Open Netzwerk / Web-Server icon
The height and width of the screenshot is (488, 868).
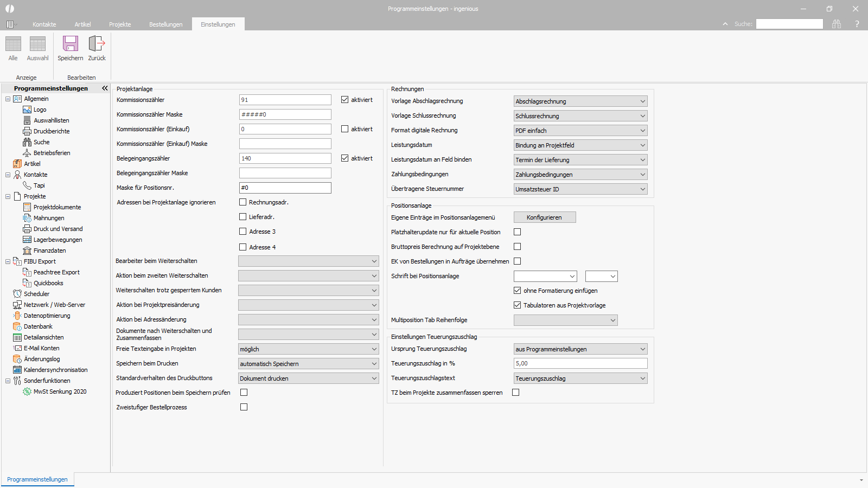(x=17, y=305)
